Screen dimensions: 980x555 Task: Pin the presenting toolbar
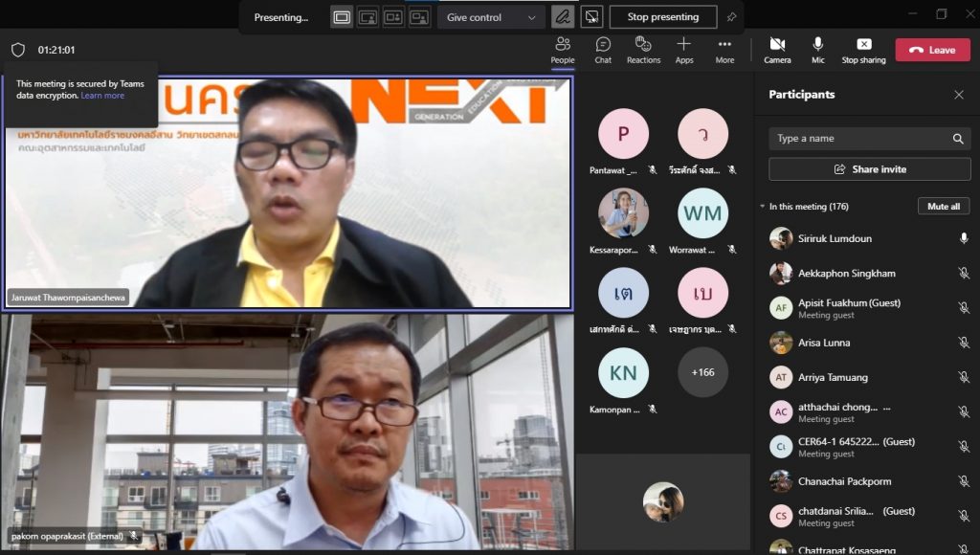(732, 17)
